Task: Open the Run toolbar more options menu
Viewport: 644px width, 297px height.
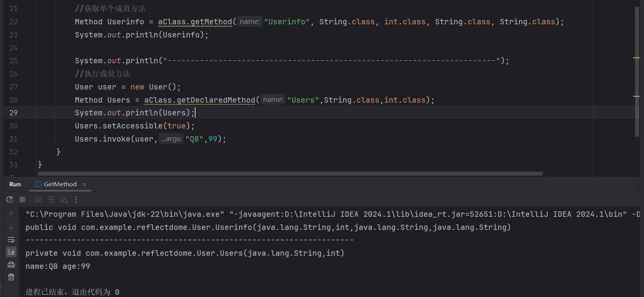Action: coord(76,199)
